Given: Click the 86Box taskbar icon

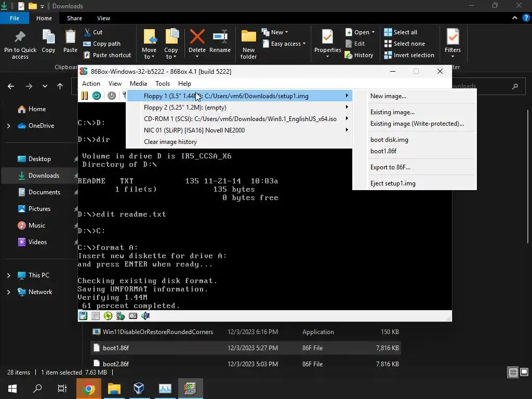Looking at the screenshot, I should pyautogui.click(x=190, y=389).
